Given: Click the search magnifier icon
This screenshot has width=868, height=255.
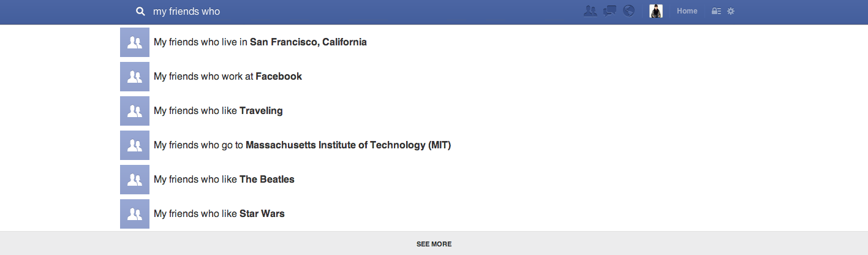Looking at the screenshot, I should point(140,12).
